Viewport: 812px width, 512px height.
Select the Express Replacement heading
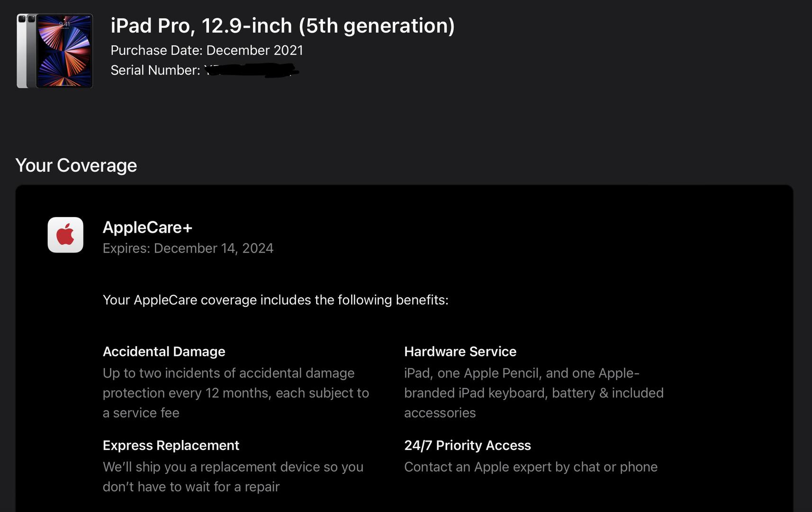click(x=171, y=446)
